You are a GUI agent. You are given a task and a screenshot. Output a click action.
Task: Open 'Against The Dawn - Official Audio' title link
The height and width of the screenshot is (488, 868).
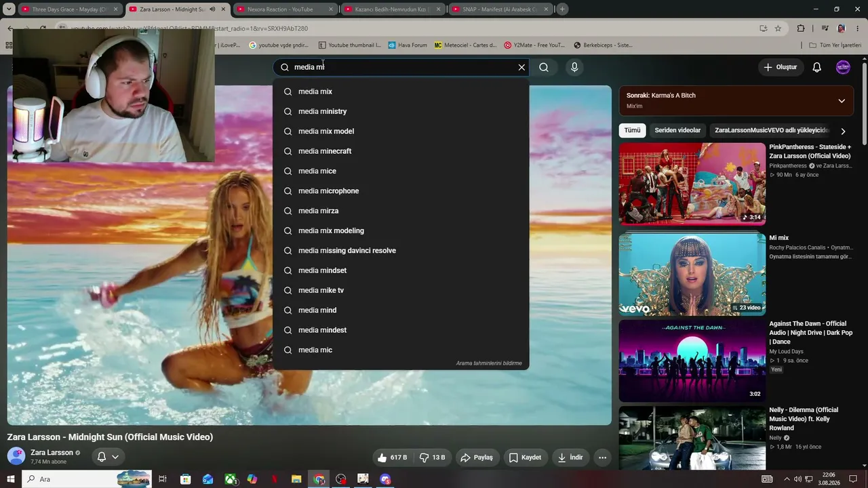(811, 333)
